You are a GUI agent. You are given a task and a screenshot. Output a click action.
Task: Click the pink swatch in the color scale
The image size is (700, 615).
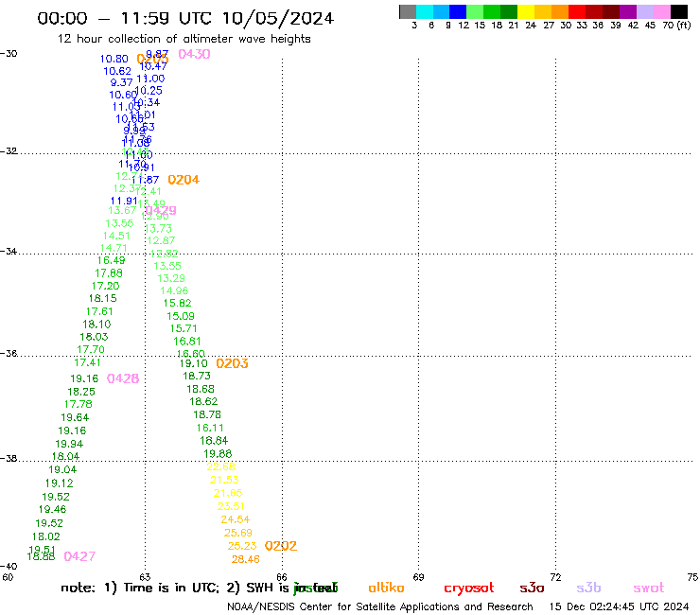(x=662, y=11)
